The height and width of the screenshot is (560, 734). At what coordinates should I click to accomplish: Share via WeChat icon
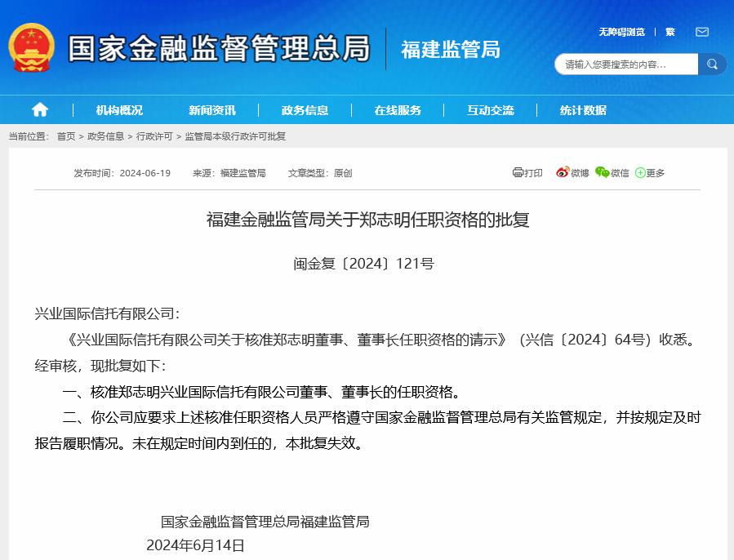pyautogui.click(x=602, y=172)
